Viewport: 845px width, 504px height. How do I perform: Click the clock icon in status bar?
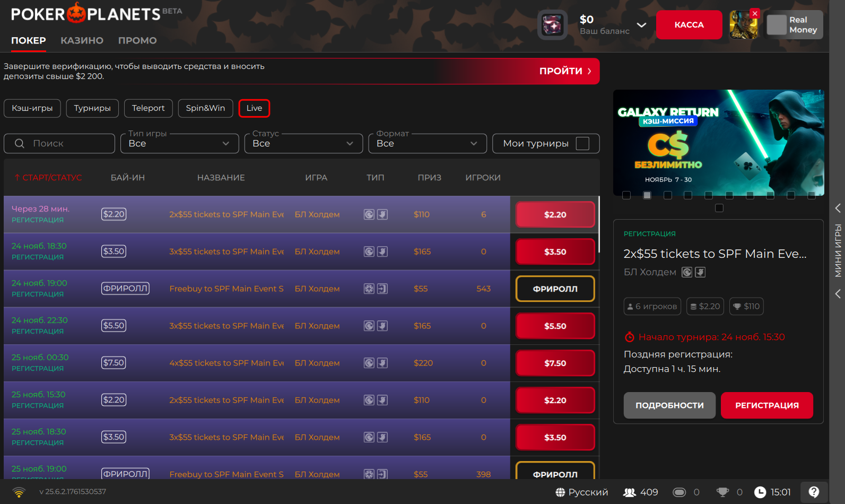[760, 492]
